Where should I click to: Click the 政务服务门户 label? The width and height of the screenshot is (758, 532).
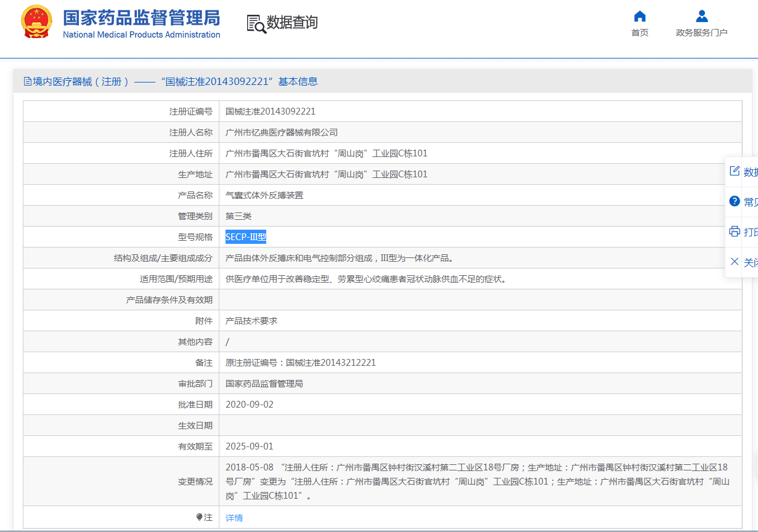pyautogui.click(x=701, y=33)
